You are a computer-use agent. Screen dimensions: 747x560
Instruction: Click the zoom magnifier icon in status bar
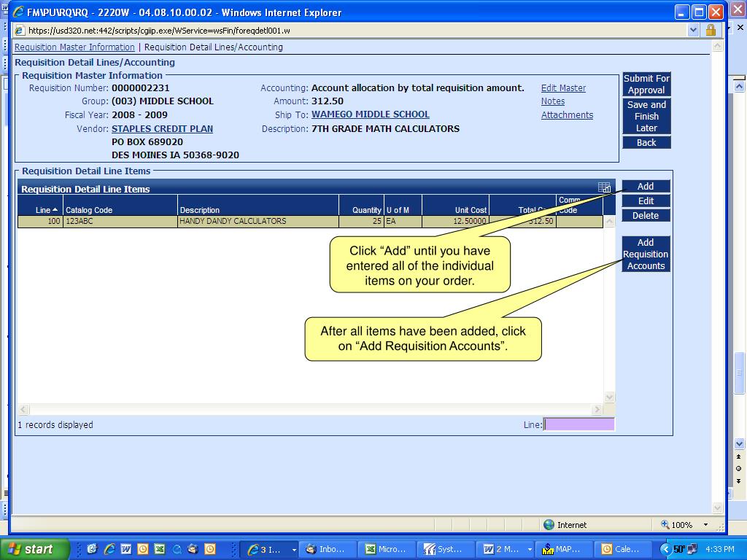point(665,525)
